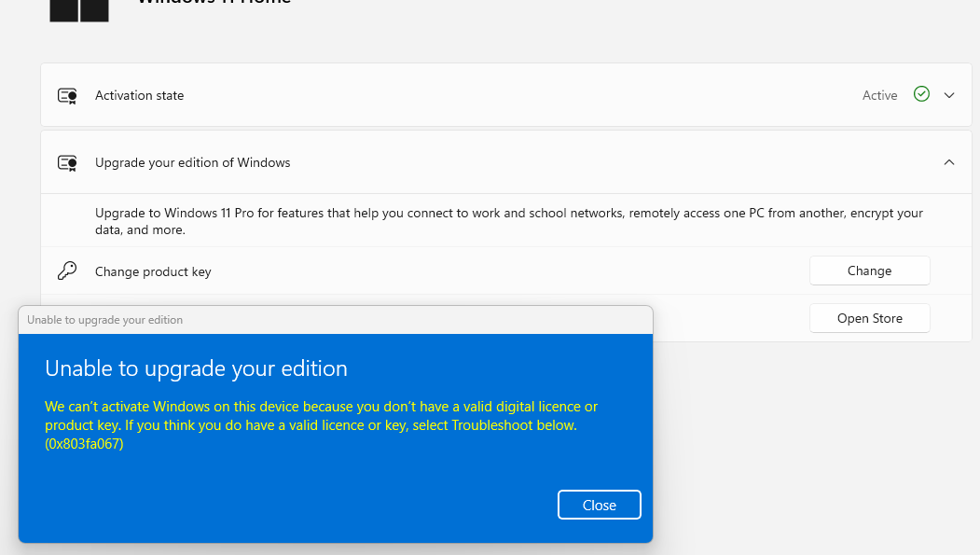
Task: Click the Upgrade your edition of Windows label
Action: [x=192, y=162]
